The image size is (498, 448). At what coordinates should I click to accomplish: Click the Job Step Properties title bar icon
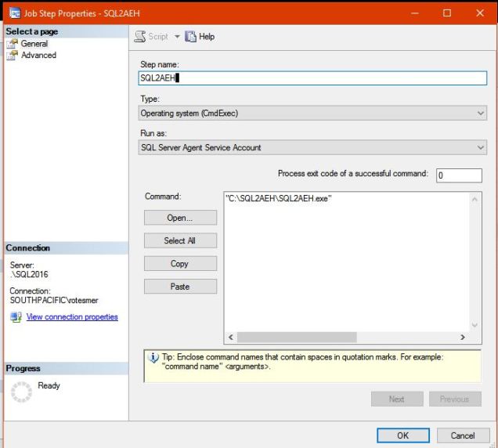(x=15, y=13)
